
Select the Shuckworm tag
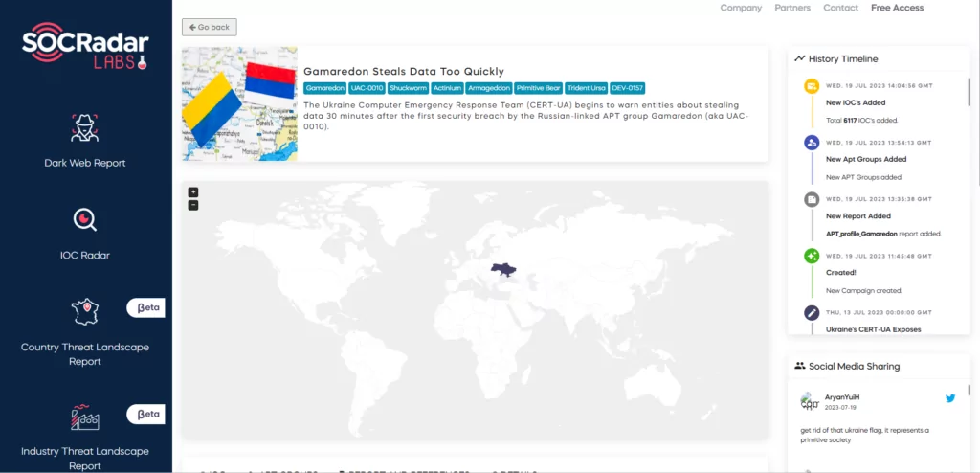point(408,88)
